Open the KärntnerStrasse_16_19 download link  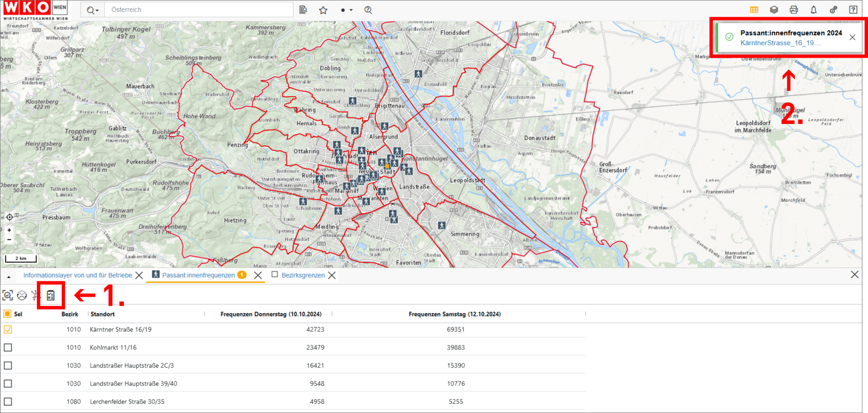pos(781,43)
